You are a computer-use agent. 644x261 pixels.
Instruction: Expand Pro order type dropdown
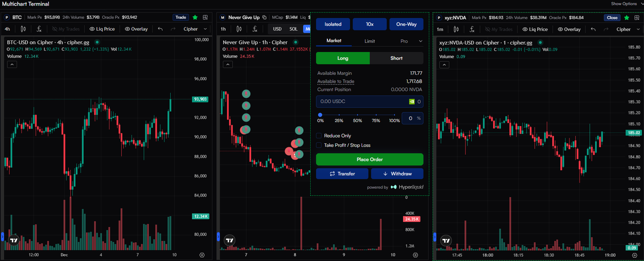click(412, 41)
